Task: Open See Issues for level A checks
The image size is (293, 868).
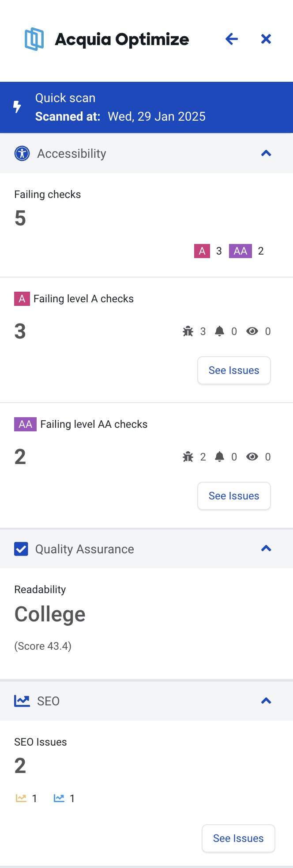Action: [234, 370]
